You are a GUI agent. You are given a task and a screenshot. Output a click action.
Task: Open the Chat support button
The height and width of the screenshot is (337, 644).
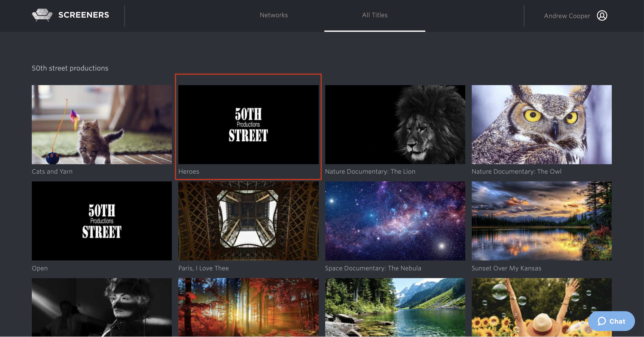coord(611,321)
